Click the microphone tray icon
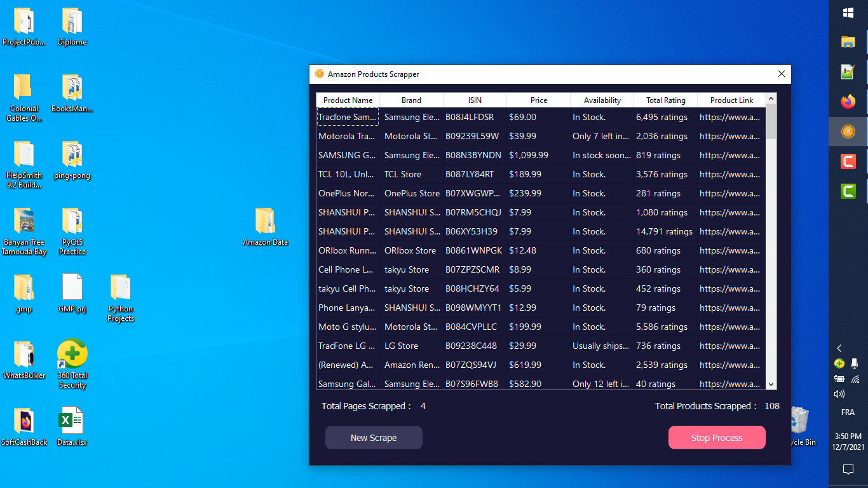The height and width of the screenshot is (488, 868). (855, 363)
